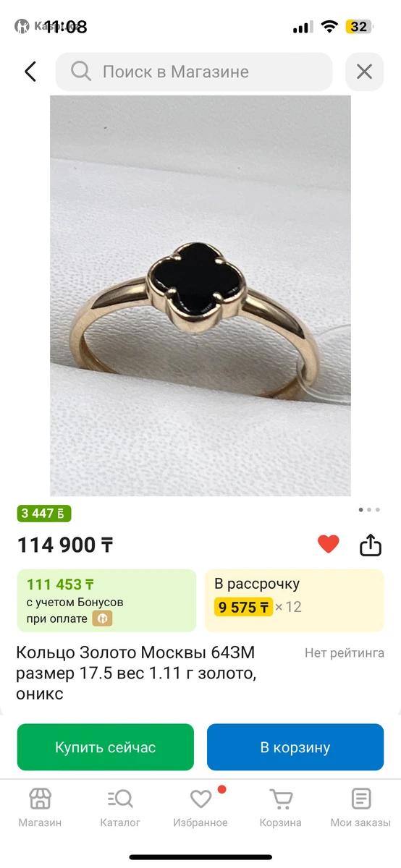This screenshot has width=401, height=868.
Task: Close the search with the X button
Action: 364,72
